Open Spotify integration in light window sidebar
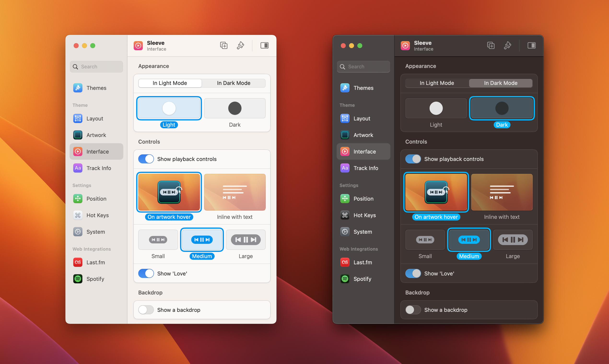Image resolution: width=609 pixels, height=364 pixels. [95, 279]
